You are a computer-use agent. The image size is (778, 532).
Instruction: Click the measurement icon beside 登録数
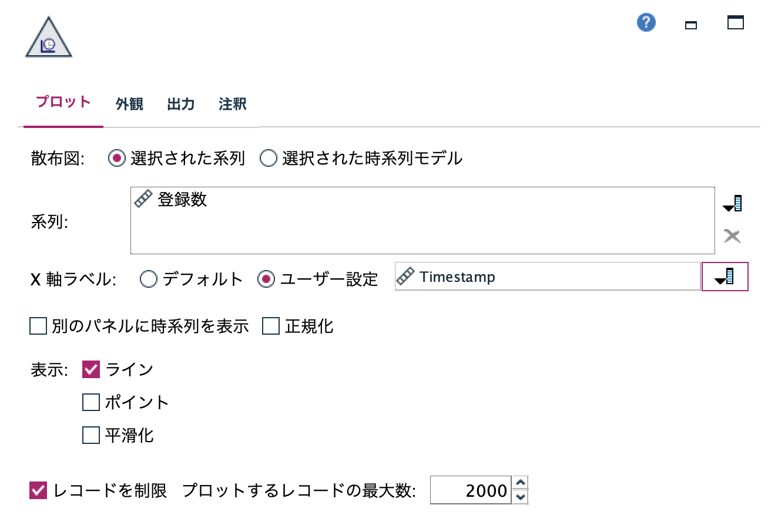(x=142, y=200)
